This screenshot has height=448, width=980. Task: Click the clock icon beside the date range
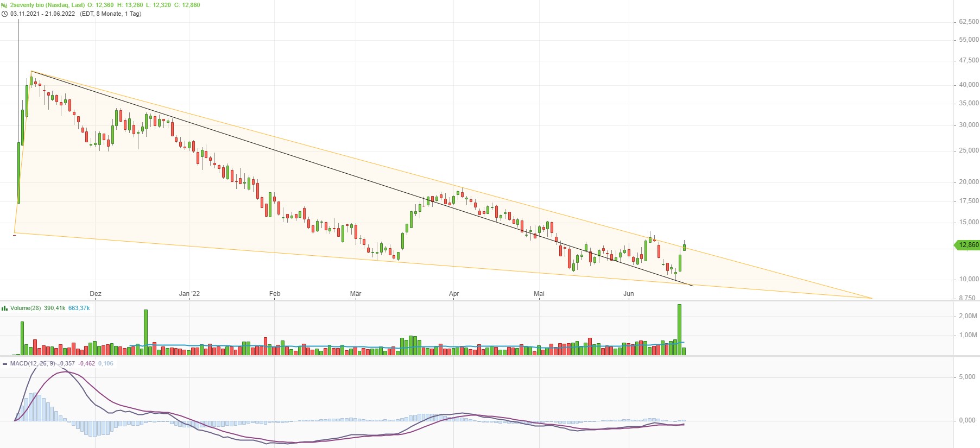[4, 14]
